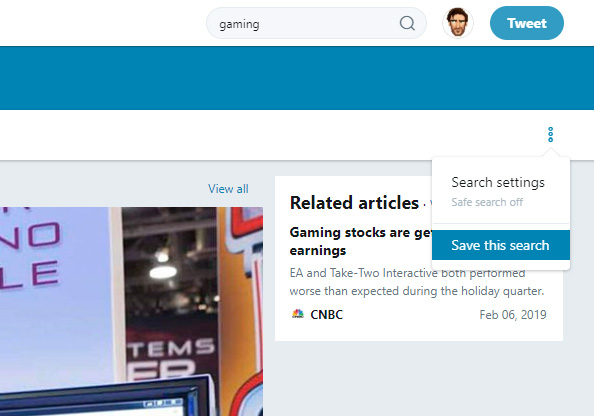Click the article summary about EA and Take-Two
The image size is (594, 416).
(x=417, y=282)
